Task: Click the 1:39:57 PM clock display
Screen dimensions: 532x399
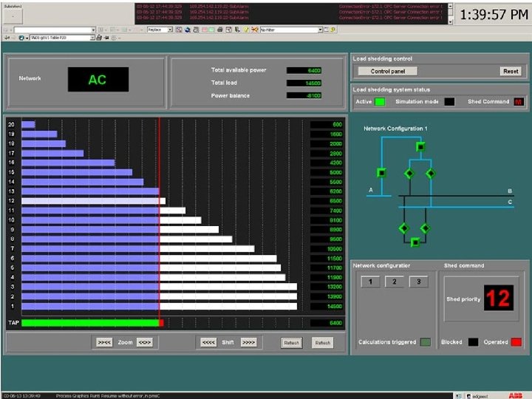Action: pos(494,15)
